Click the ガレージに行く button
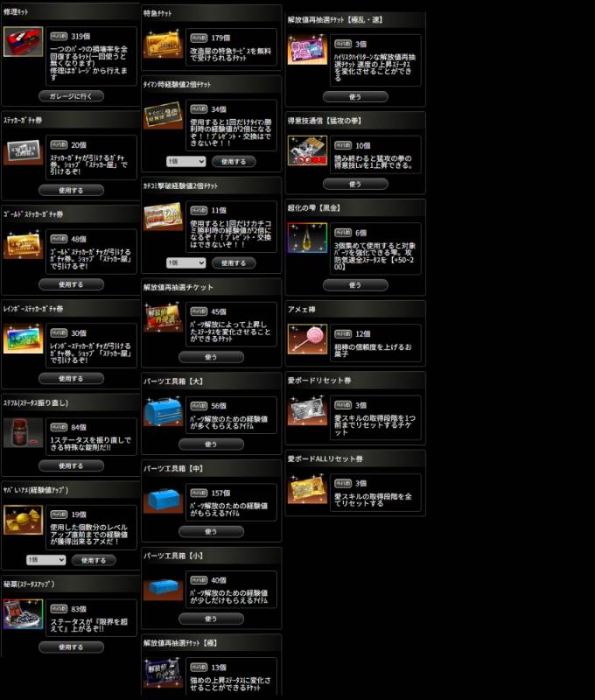Image resolution: width=595 pixels, height=700 pixels. [x=72, y=96]
